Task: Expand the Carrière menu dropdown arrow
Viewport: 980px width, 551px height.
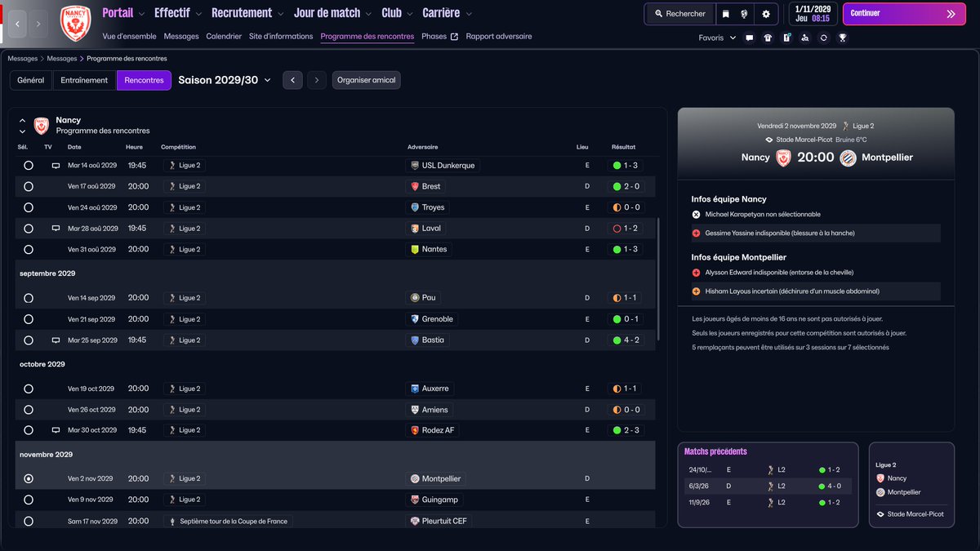Action: coord(469,14)
